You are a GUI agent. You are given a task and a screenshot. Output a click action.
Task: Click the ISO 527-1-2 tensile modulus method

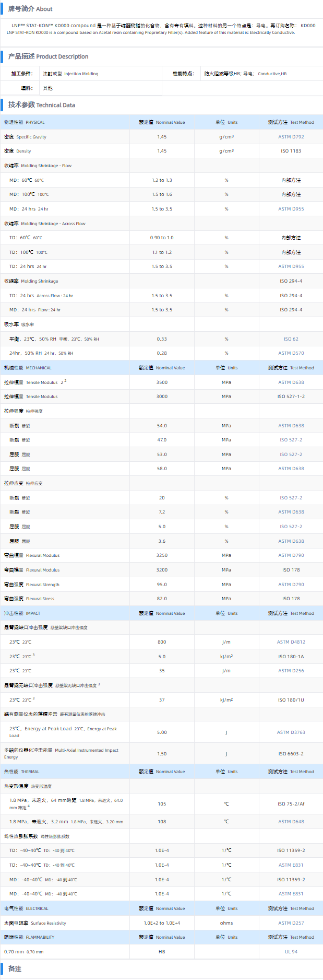tap(291, 396)
